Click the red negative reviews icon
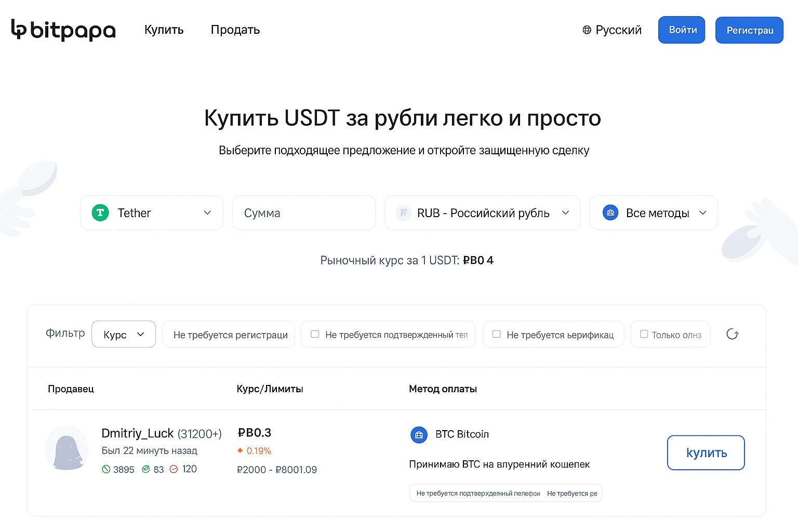This screenshot has width=798, height=532. [x=174, y=469]
